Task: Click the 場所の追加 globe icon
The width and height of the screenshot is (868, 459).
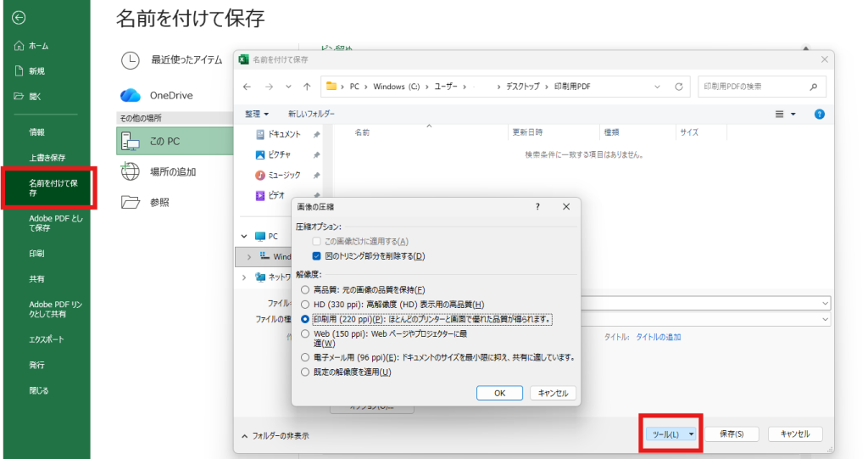Action: tap(130, 172)
